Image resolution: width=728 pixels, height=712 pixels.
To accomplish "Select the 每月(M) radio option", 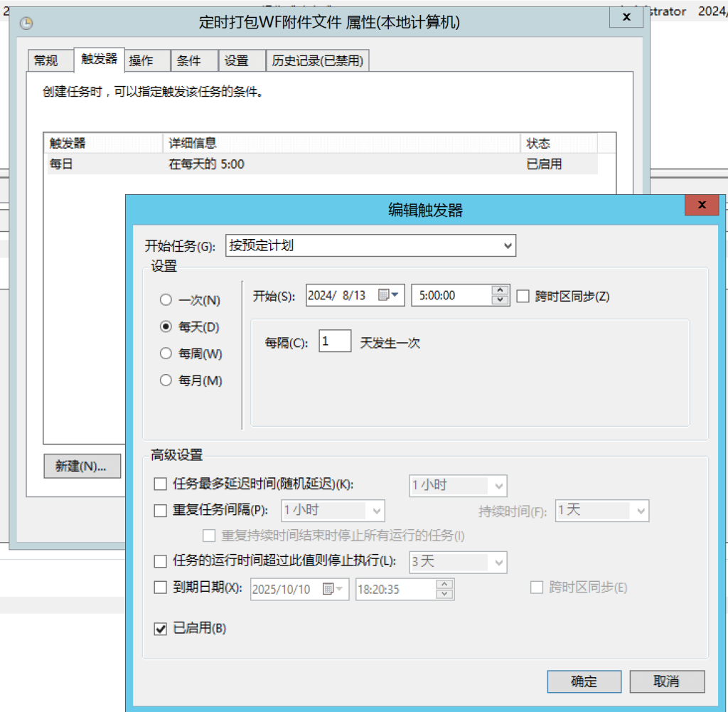I will point(166,381).
